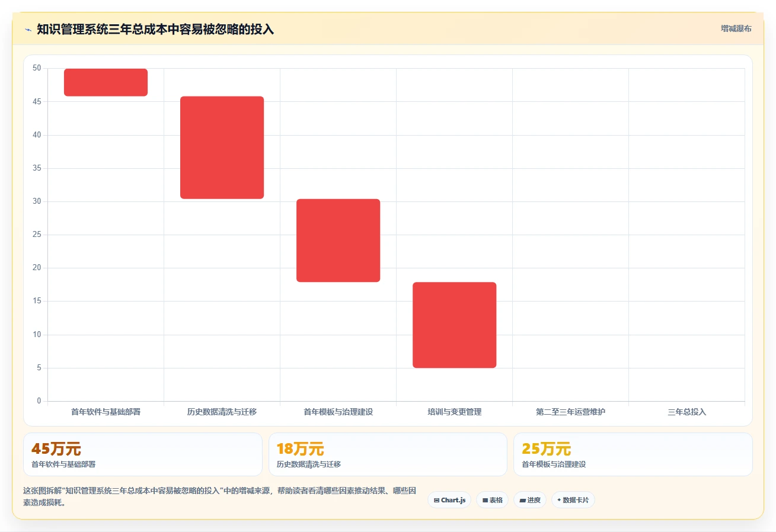Click the chart title 知识管理系统三年总成本中容易被忽略的投入
The image size is (776, 532).
tap(155, 30)
